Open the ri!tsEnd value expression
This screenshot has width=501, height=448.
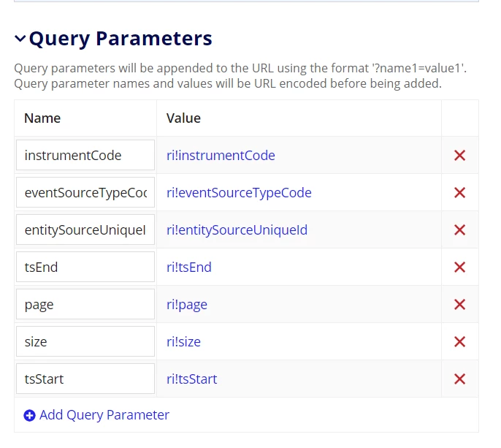click(x=189, y=267)
